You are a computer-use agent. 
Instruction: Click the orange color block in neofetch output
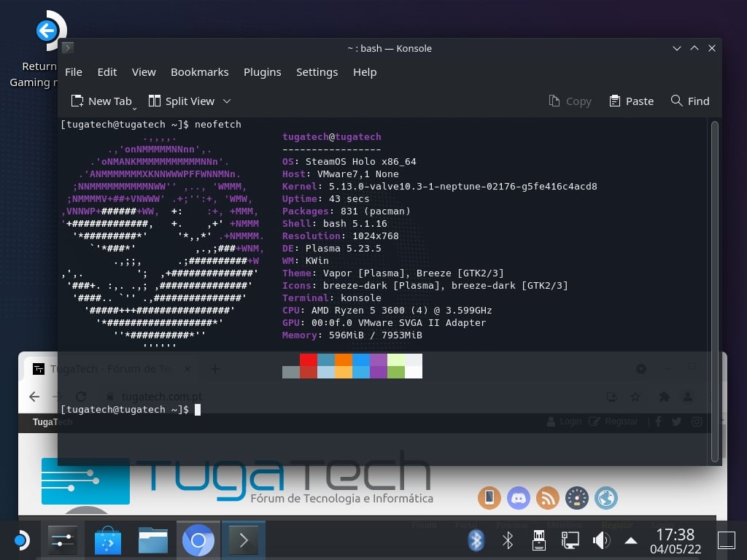point(343,359)
